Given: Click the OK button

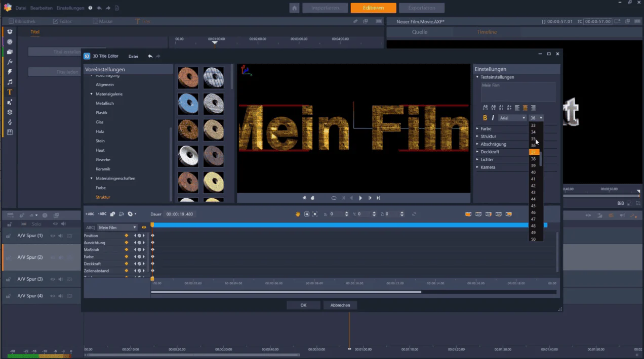Looking at the screenshot, I should click(303, 305).
